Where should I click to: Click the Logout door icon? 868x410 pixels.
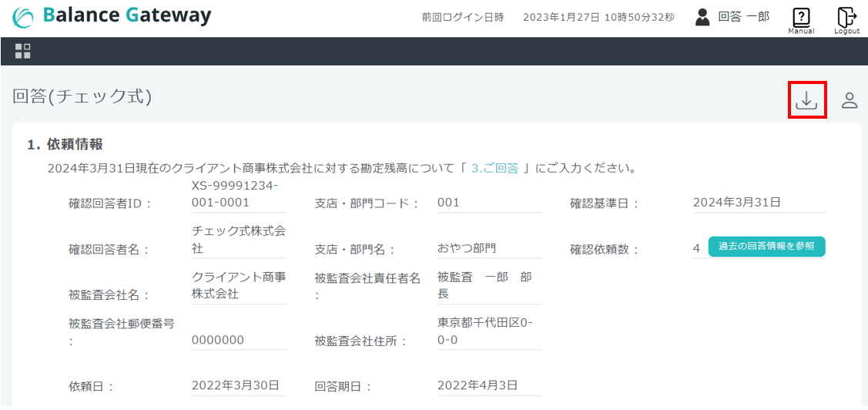click(x=846, y=18)
